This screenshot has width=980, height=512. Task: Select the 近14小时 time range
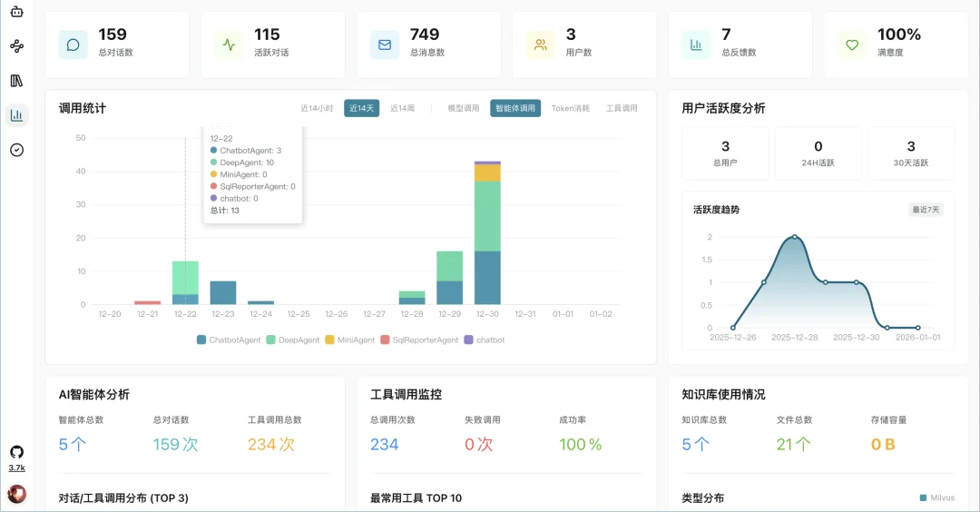click(317, 108)
